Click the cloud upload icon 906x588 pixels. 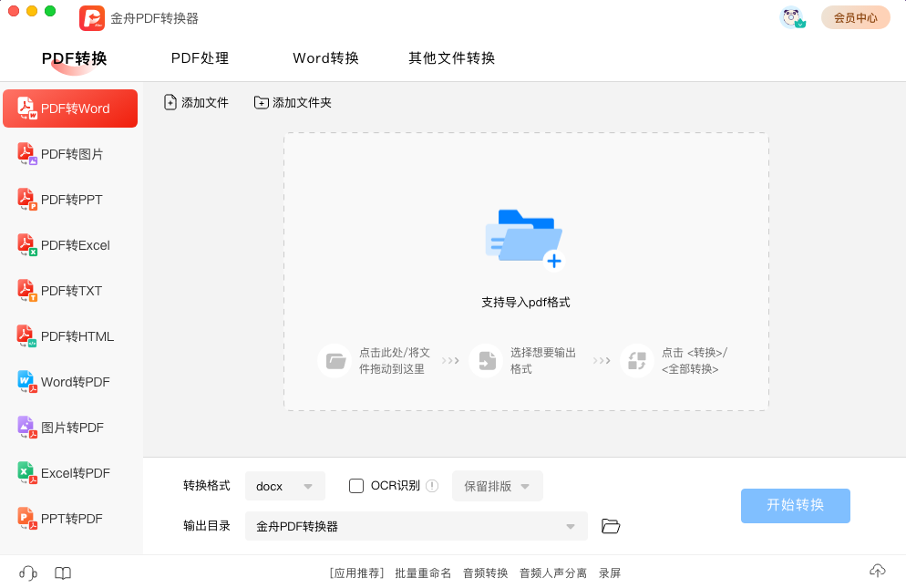(877, 572)
